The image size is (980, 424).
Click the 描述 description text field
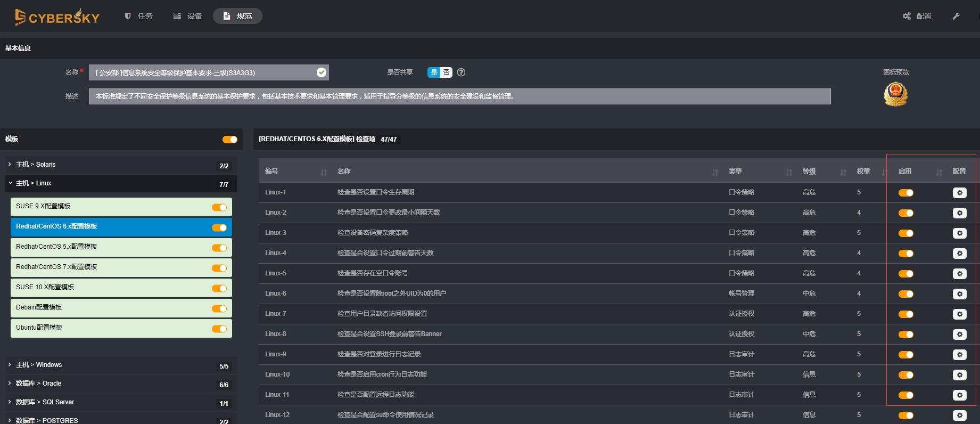[x=459, y=96]
